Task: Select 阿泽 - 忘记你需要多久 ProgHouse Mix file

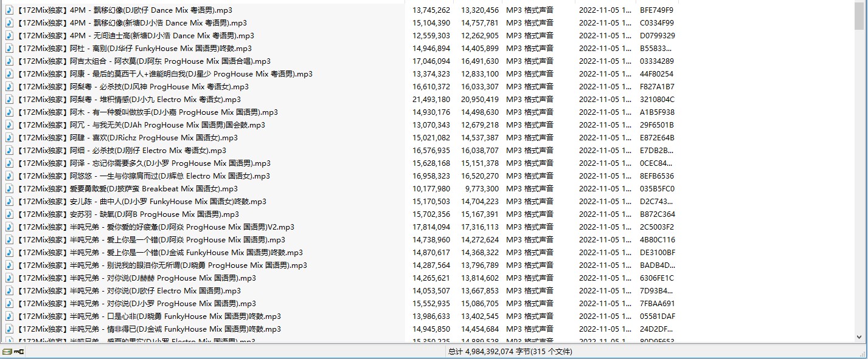Action: coord(144,163)
